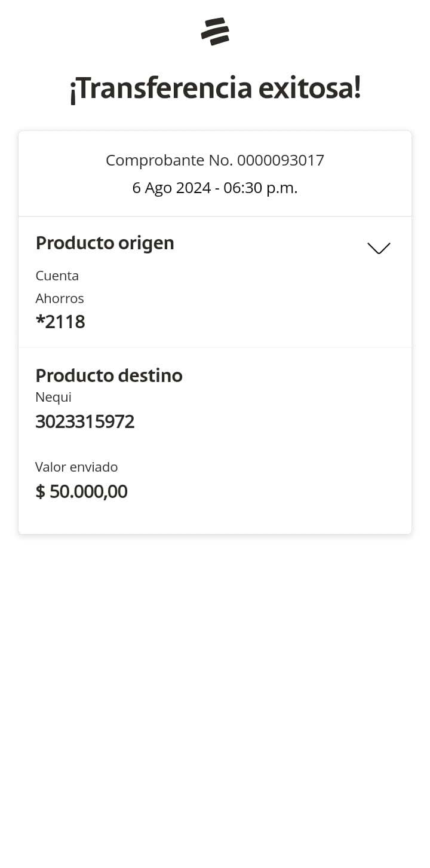Expand the Producto origen chevron
This screenshot has width=430, height=868.
(x=379, y=248)
